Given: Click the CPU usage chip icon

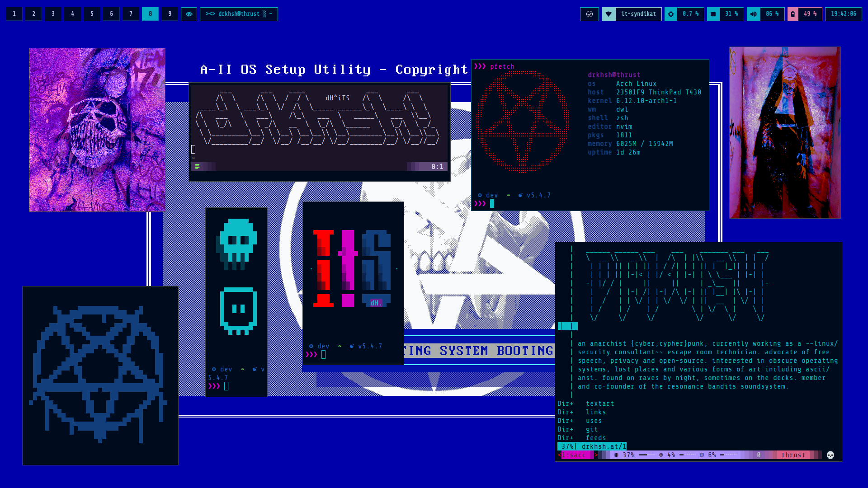Looking at the screenshot, I should (671, 14).
